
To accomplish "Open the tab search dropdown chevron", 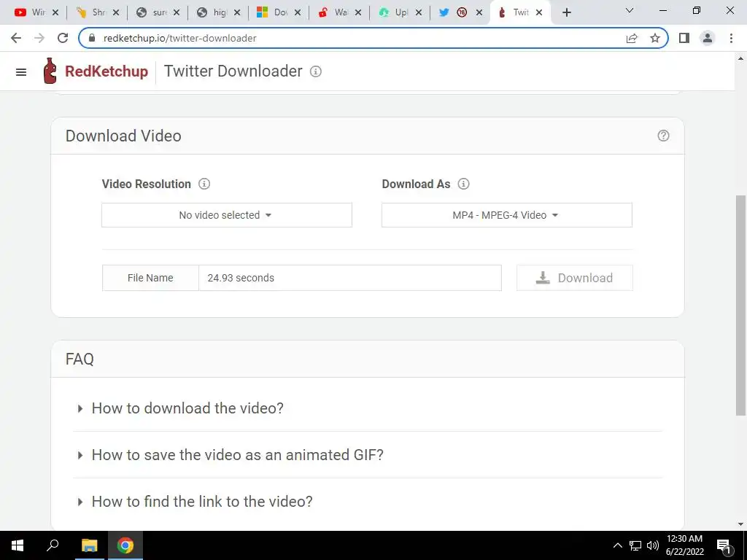I will pos(630,10).
